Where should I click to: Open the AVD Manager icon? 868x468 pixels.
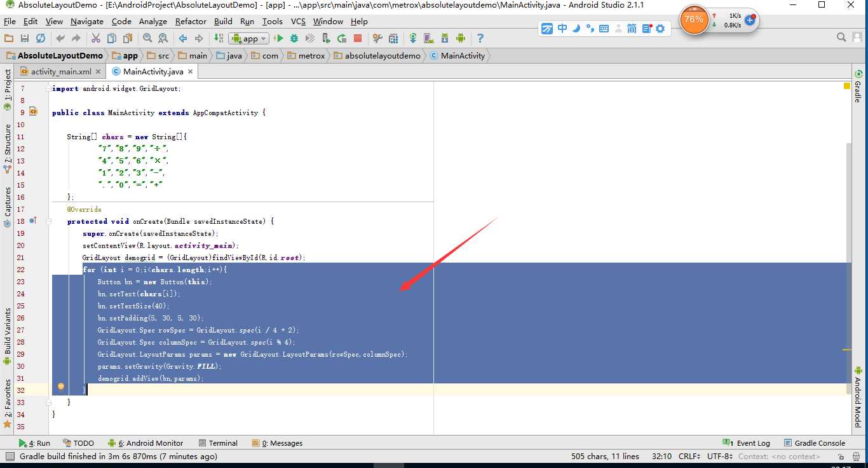(429, 38)
